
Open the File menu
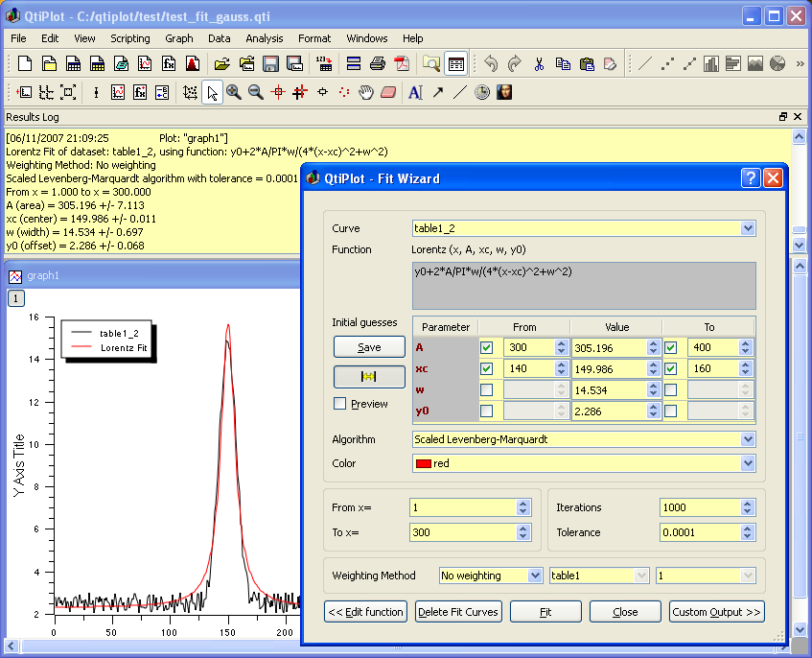pyautogui.click(x=18, y=38)
